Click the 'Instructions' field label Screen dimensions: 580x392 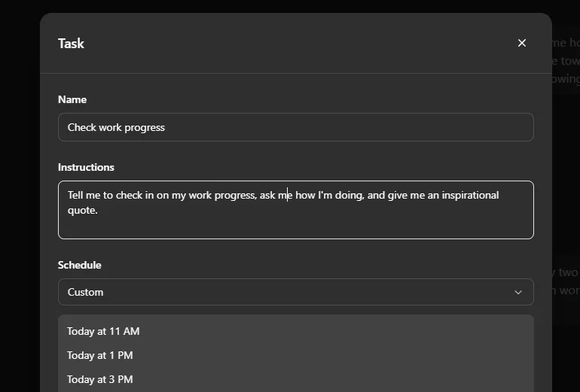coord(86,167)
